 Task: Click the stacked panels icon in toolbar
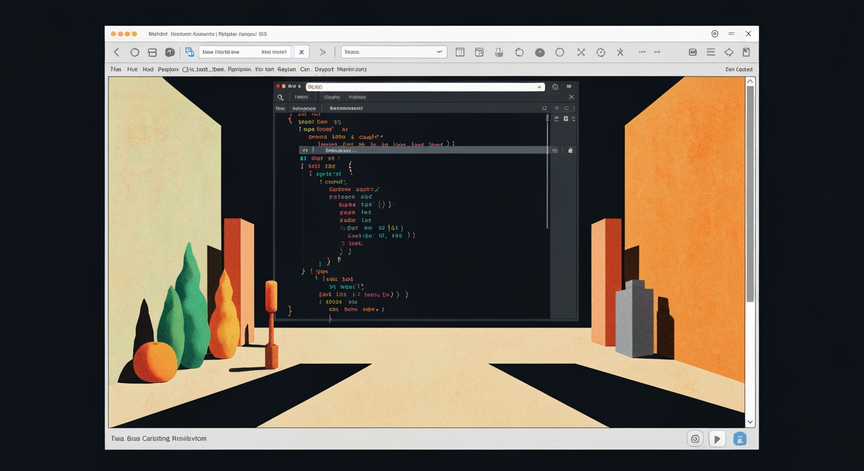152,52
